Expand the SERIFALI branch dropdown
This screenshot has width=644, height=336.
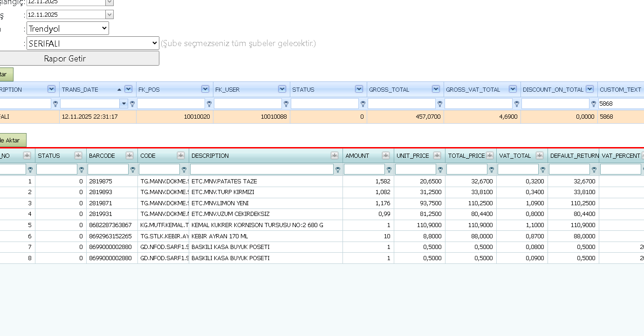pos(93,43)
